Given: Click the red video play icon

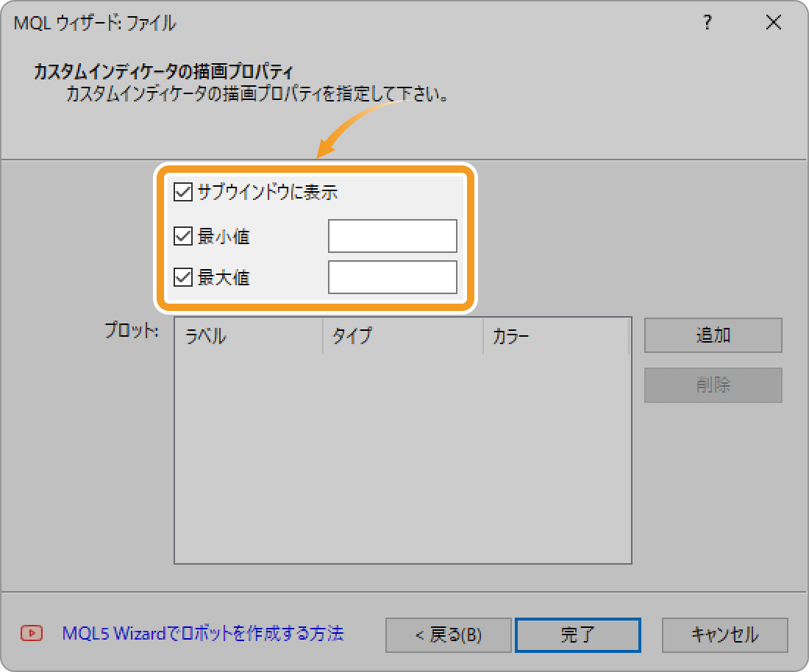Looking at the screenshot, I should pos(32,633).
